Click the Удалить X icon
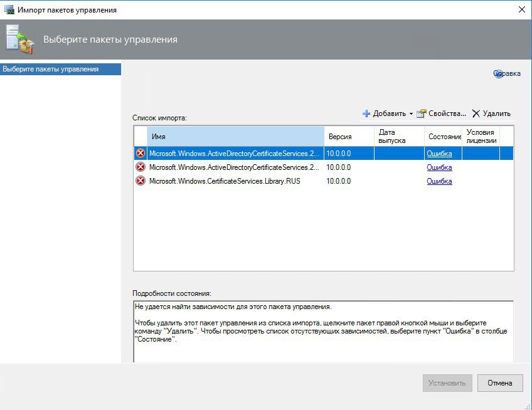Screen dimensions: 532x410 (x=476, y=113)
